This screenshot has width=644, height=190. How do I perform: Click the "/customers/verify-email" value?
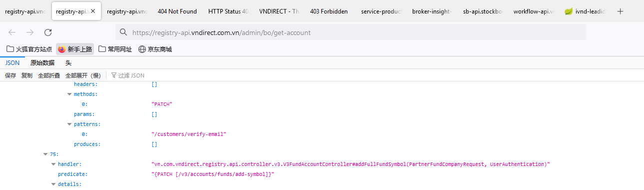coord(189,134)
